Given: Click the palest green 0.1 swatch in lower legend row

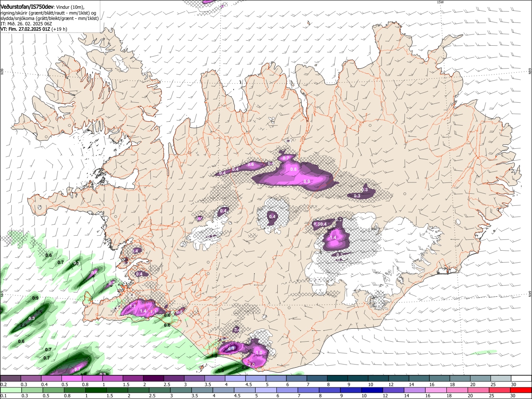Looking at the screenshot, I should tap(10, 390).
